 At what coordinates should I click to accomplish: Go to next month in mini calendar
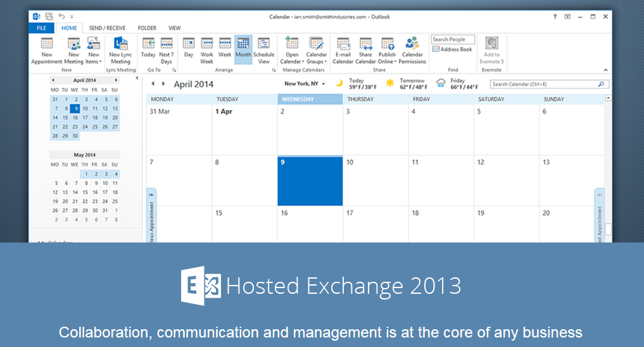click(117, 80)
